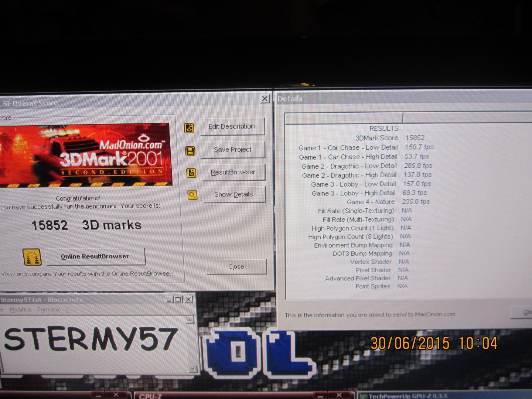Select Fill Rate (Multi-Texturing) row

pos(367,219)
